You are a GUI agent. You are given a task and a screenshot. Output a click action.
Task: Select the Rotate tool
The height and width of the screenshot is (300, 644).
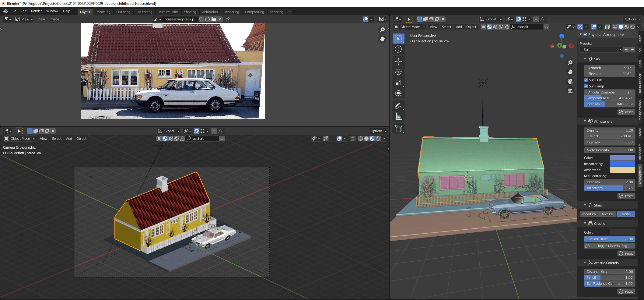coord(398,72)
